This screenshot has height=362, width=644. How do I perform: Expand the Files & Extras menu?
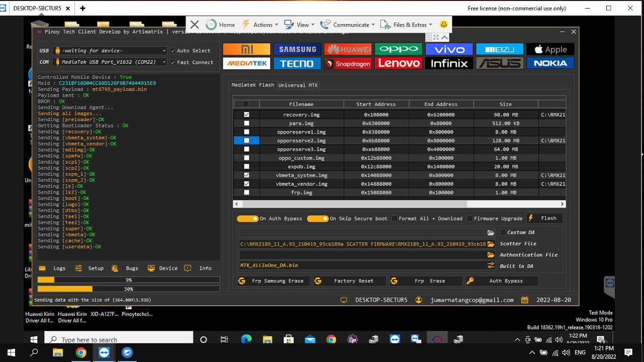click(407, 25)
